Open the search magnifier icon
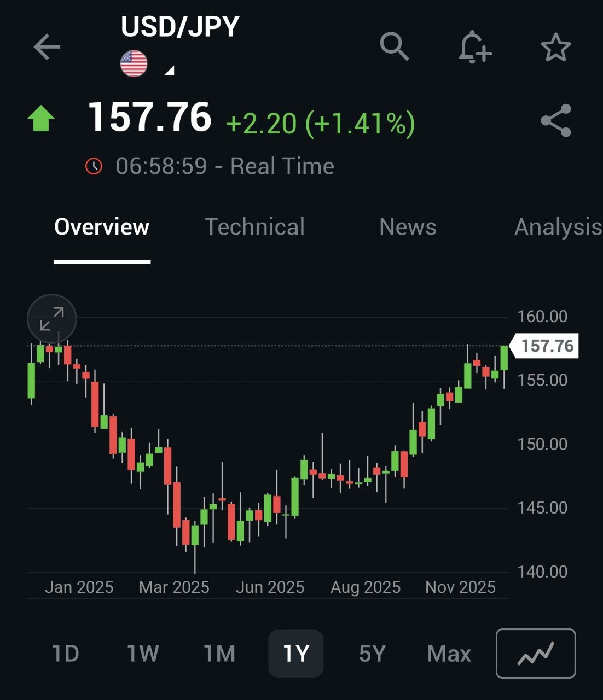This screenshot has height=700, width=603. 394,46
